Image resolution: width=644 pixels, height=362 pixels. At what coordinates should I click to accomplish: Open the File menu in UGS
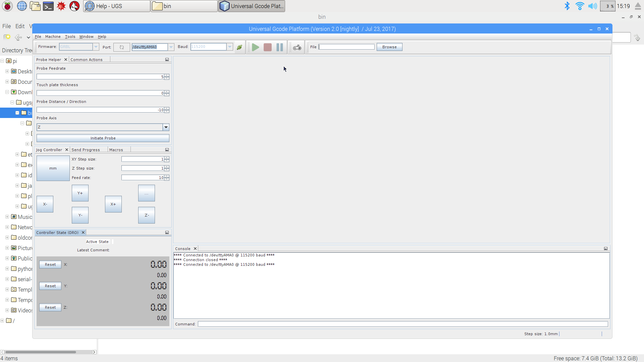[38, 37]
